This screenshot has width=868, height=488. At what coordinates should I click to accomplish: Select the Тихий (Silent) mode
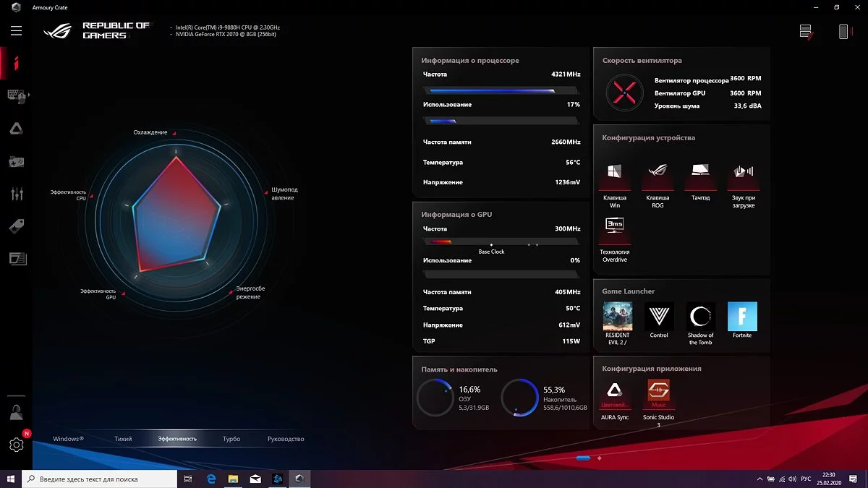tap(123, 439)
